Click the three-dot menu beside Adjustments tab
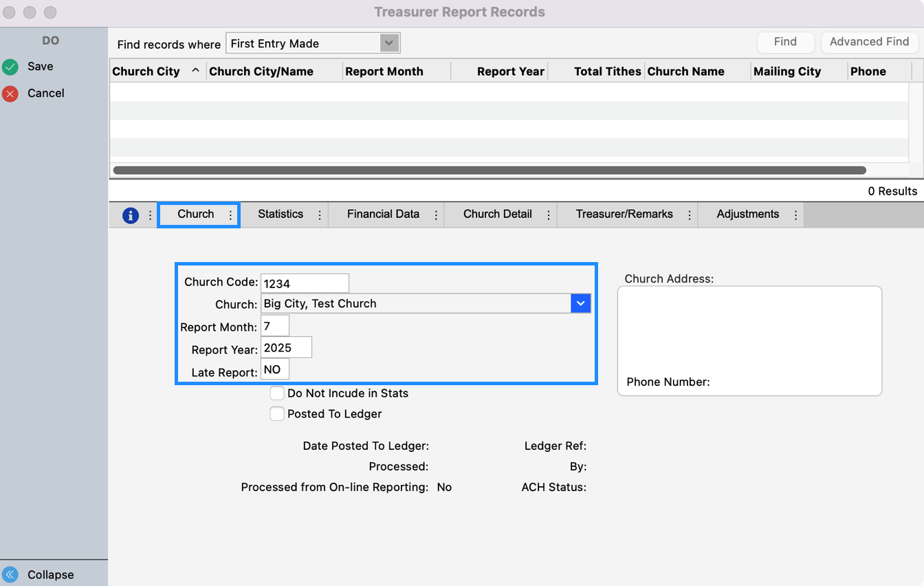 pyautogui.click(x=795, y=214)
